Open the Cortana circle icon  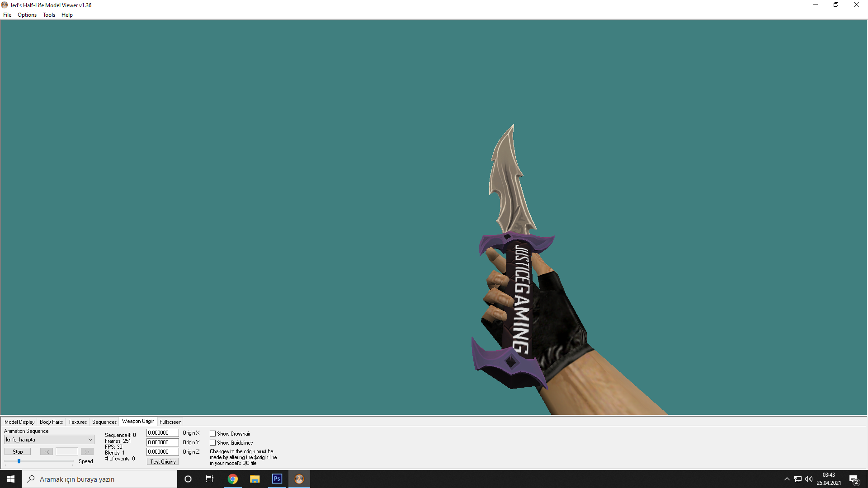(x=188, y=479)
